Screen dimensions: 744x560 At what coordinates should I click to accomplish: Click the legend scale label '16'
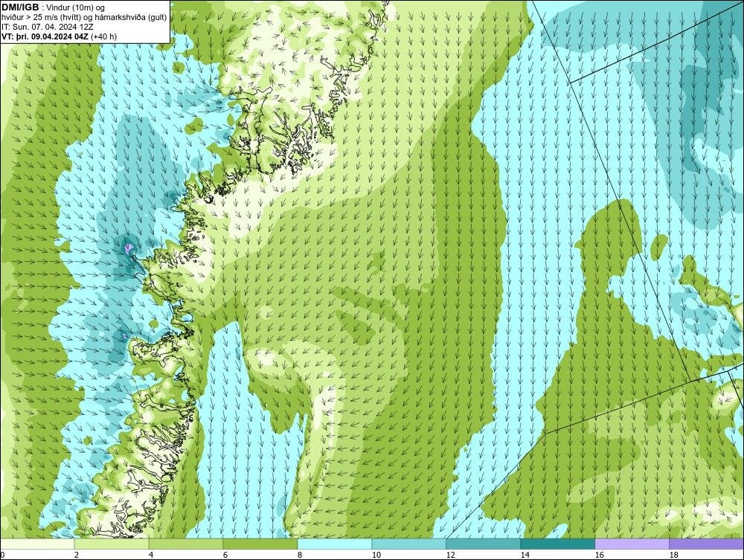coord(599,555)
